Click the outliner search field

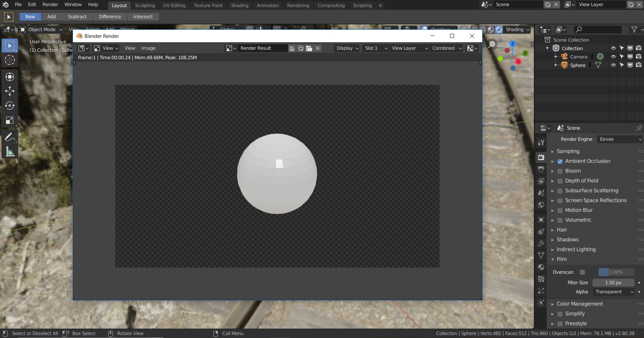[597, 30]
